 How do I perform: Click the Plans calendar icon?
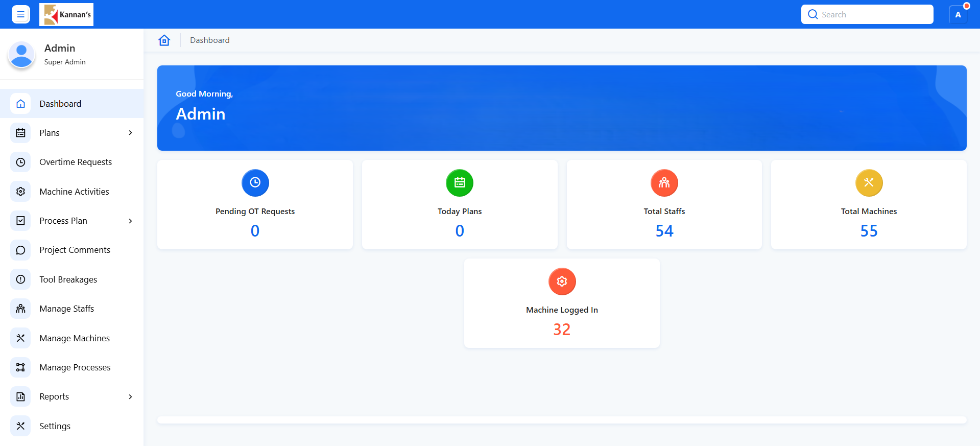tap(20, 133)
